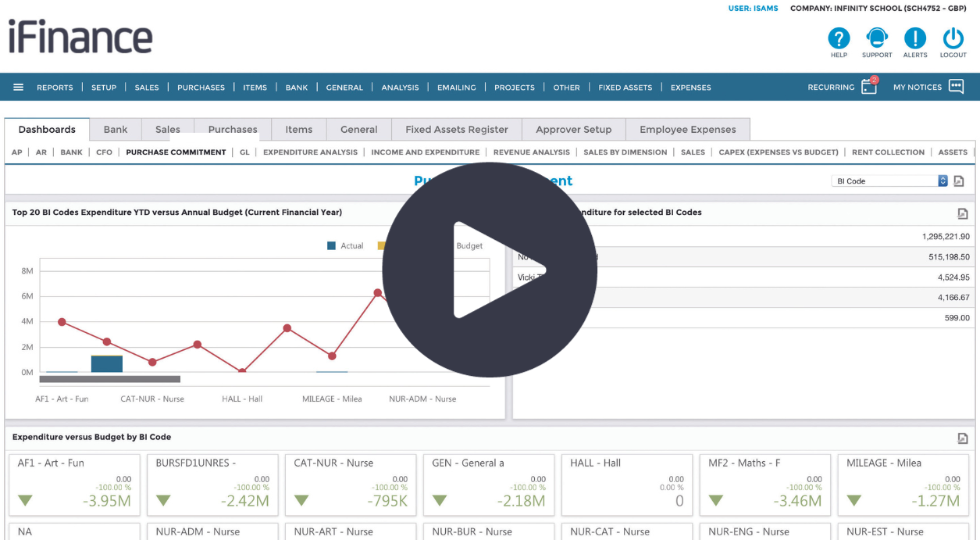Open the Purchases menu
Image resolution: width=980 pixels, height=540 pixels.
[x=201, y=88]
